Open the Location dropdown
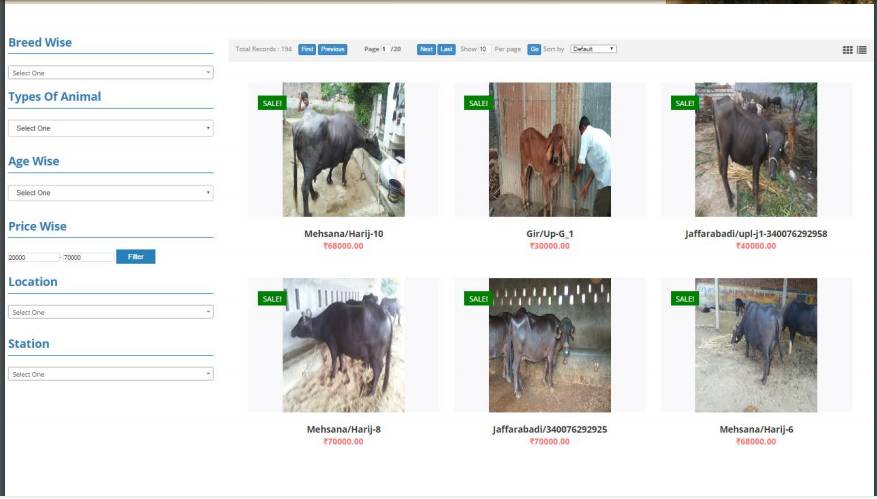This screenshot has height=499, width=877. [111, 312]
